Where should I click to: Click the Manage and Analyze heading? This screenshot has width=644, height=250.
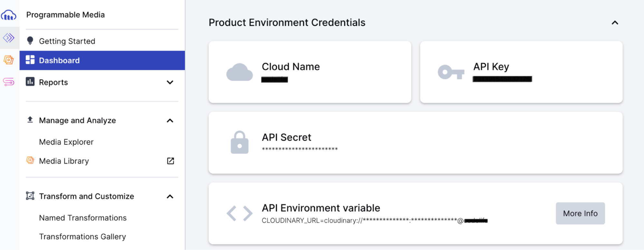pos(77,120)
